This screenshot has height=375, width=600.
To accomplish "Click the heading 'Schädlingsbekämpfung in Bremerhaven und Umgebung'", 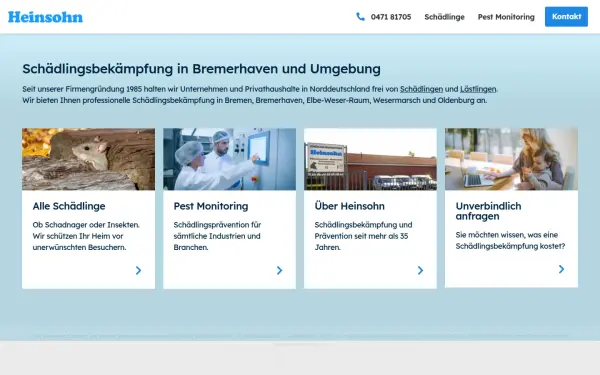I will tap(201, 69).
